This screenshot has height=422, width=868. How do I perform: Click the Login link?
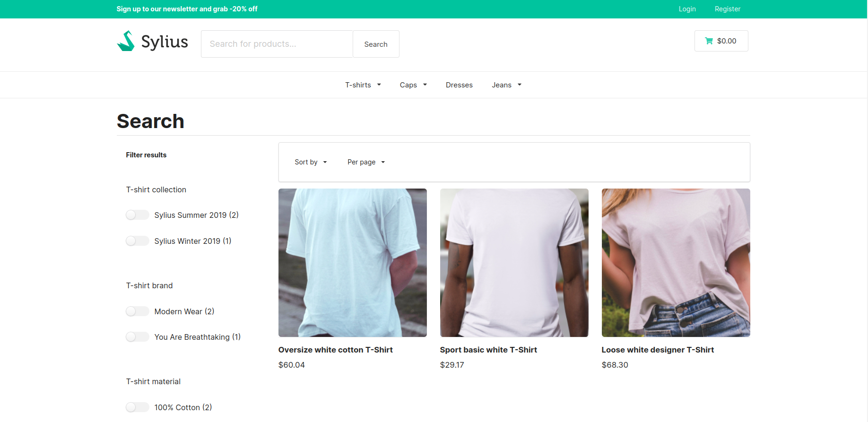tap(687, 9)
